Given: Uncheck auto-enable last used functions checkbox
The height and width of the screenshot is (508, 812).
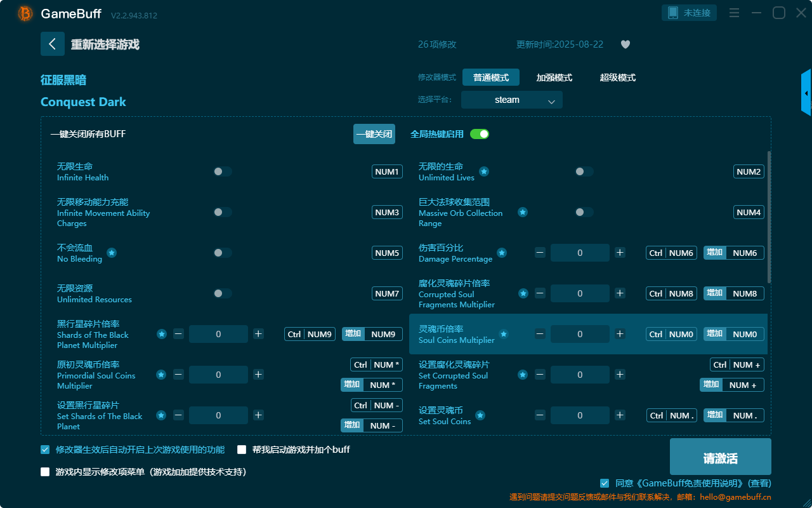Looking at the screenshot, I should (x=45, y=450).
